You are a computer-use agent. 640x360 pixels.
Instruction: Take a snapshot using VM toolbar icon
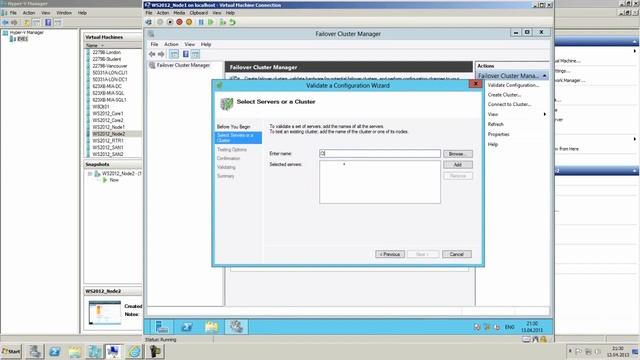(x=223, y=22)
